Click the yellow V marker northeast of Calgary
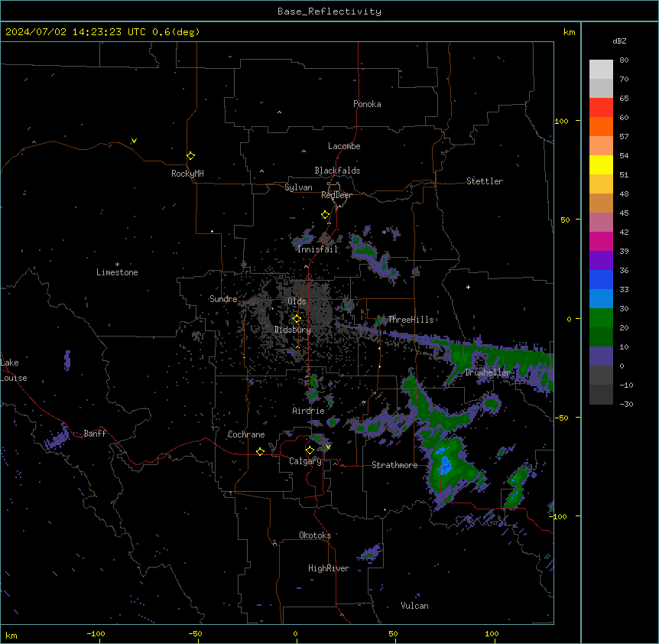This screenshot has width=659, height=644. tap(328, 447)
